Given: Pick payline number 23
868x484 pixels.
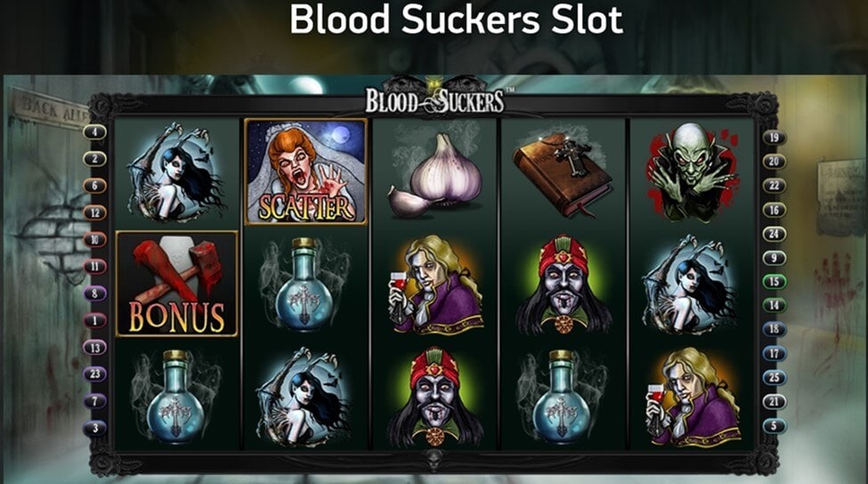Looking at the screenshot, I should (94, 374).
